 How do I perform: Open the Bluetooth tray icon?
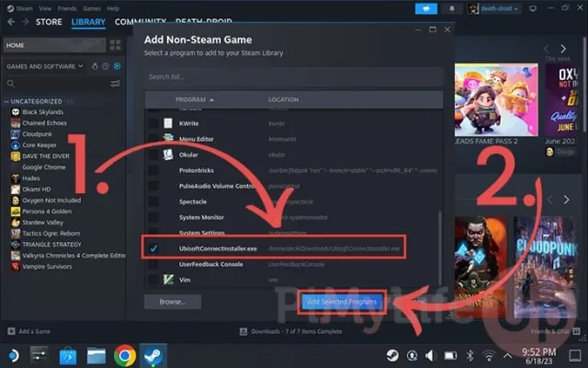tap(469, 355)
